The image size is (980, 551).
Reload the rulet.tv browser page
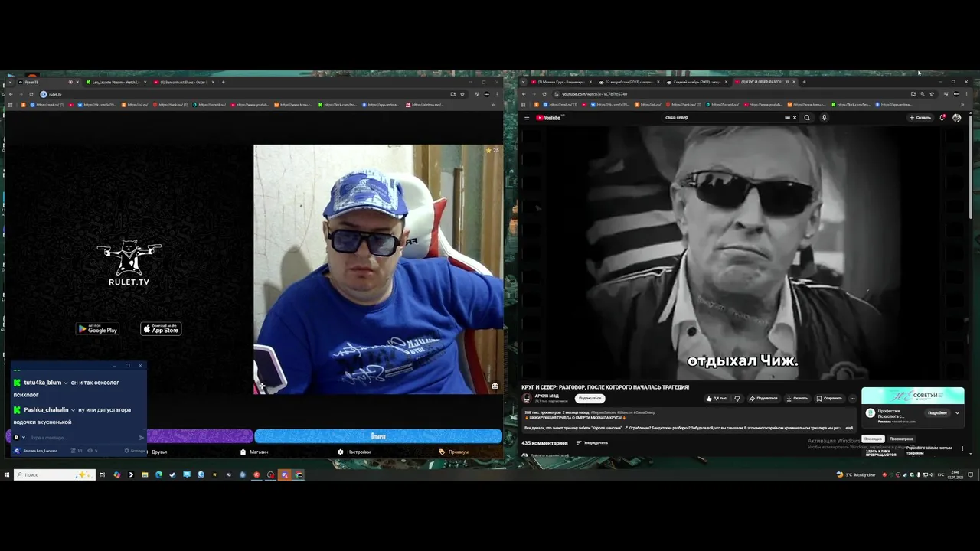point(31,94)
